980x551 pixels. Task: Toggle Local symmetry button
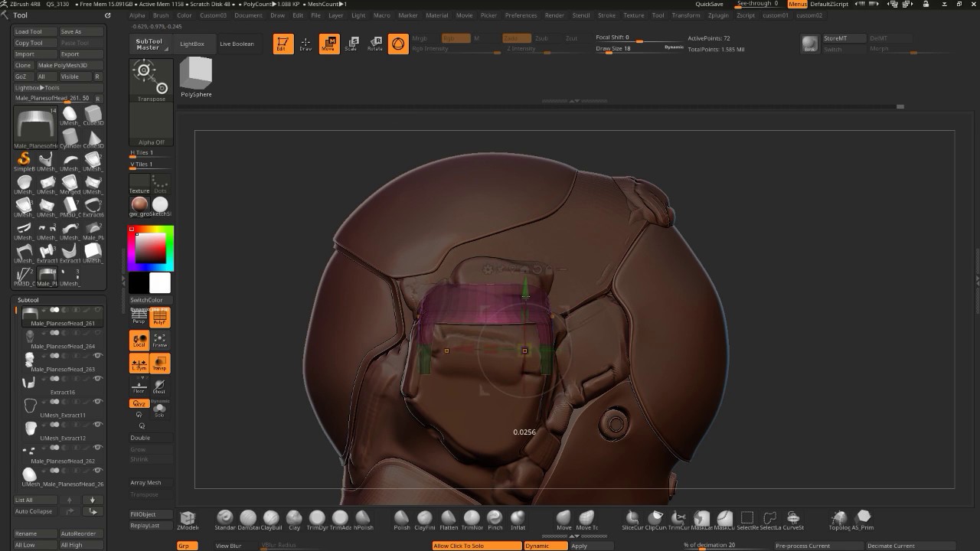(139, 341)
